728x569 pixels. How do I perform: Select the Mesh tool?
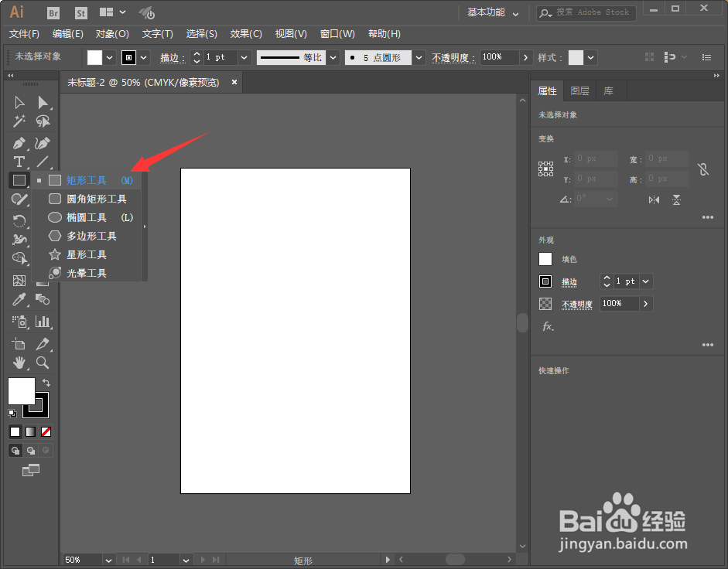click(x=19, y=281)
